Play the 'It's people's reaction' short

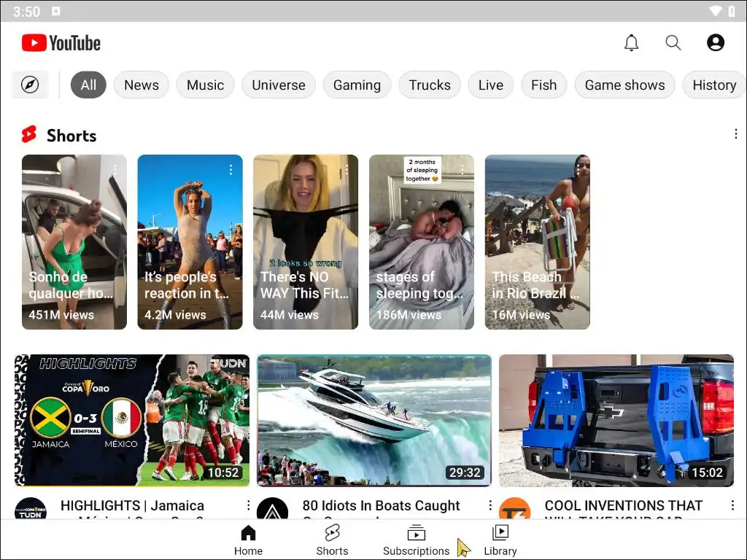point(190,242)
